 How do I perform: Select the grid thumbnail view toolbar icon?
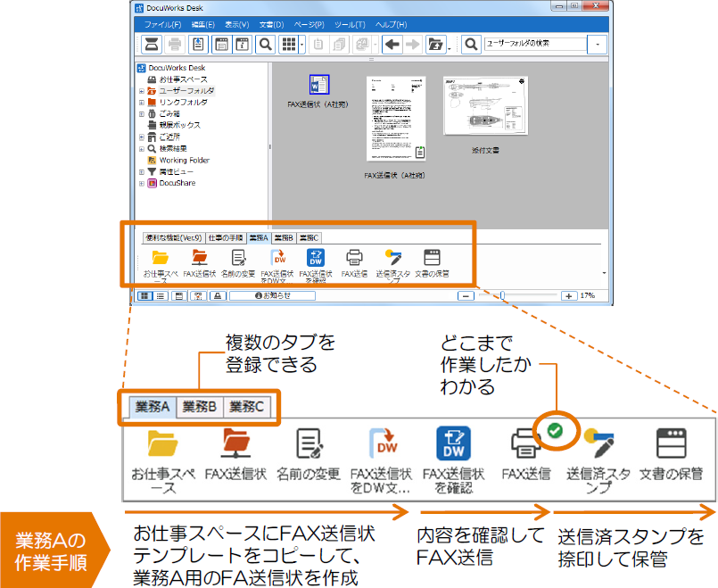point(289,45)
